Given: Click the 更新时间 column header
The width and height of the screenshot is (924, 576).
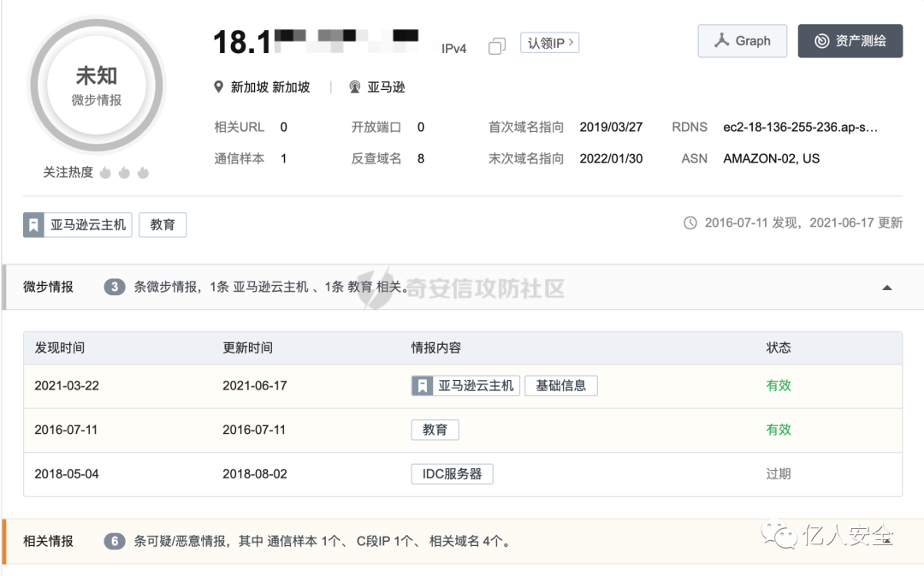Looking at the screenshot, I should coord(247,347).
